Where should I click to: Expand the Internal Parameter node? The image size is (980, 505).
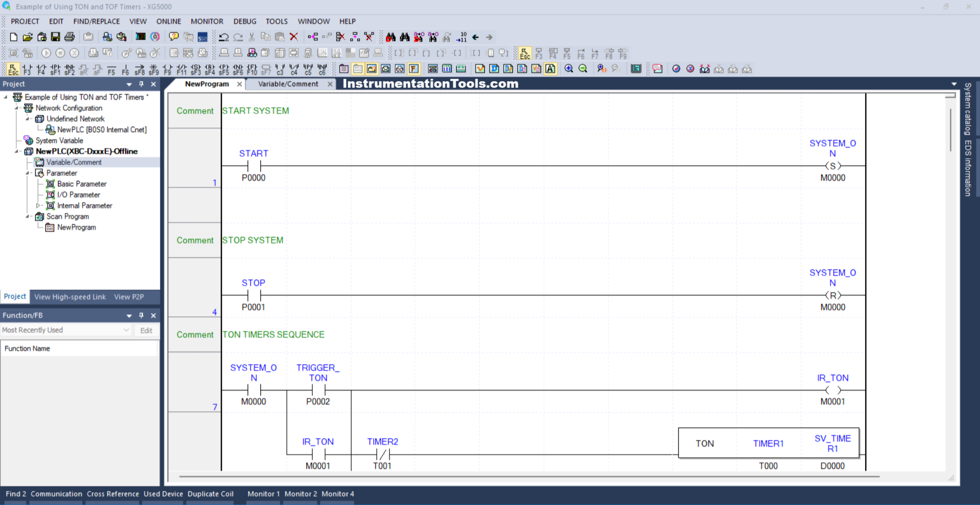point(38,206)
